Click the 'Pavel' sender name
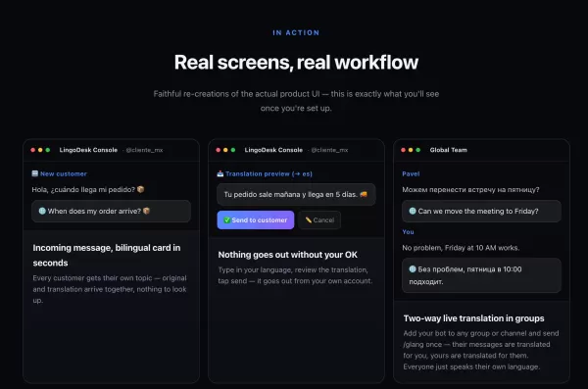Viewport: 588px width, 389px height. point(411,173)
